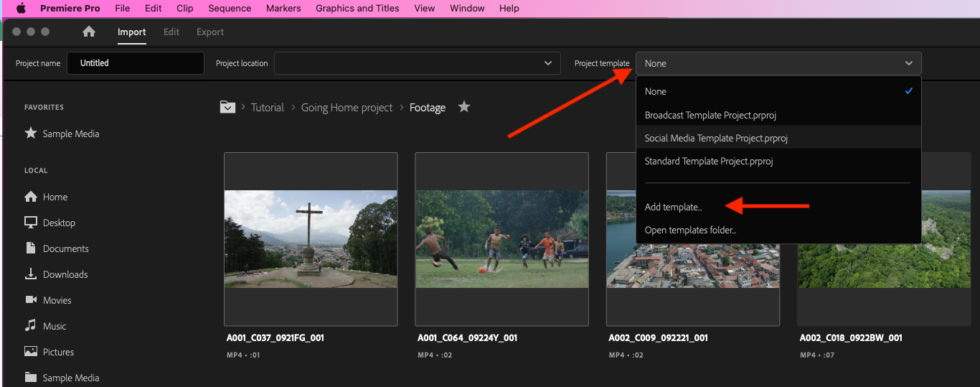980x387 pixels.
Task: Open the Desktop location icon in sidebar
Action: coord(31,223)
